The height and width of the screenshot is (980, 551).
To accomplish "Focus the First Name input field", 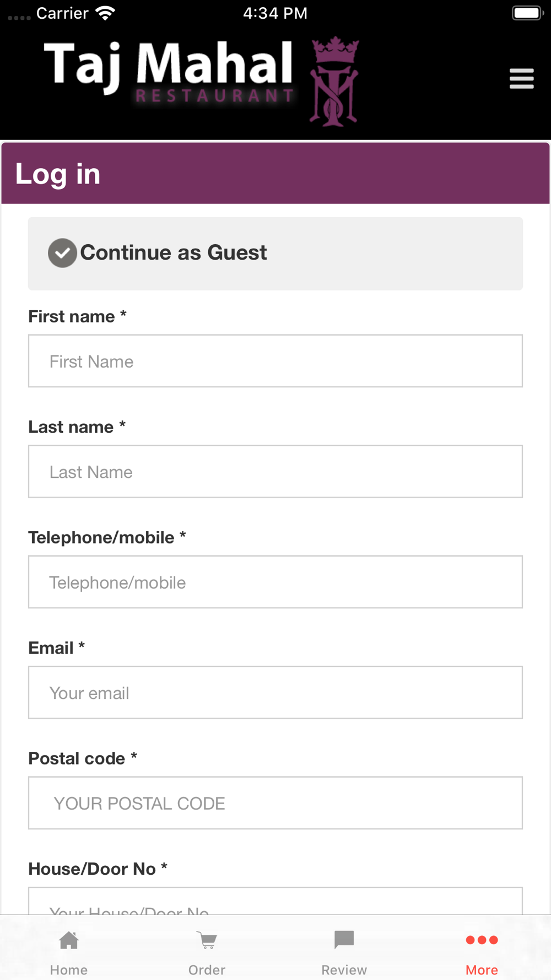I will coord(275,361).
